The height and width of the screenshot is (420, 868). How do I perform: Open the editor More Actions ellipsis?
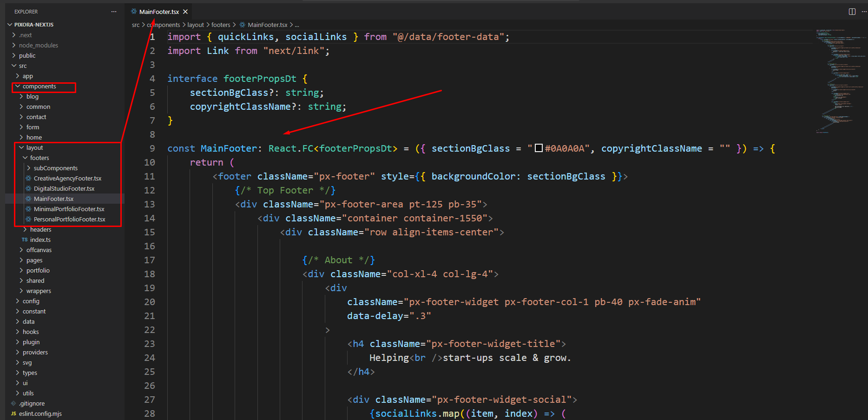tap(864, 12)
